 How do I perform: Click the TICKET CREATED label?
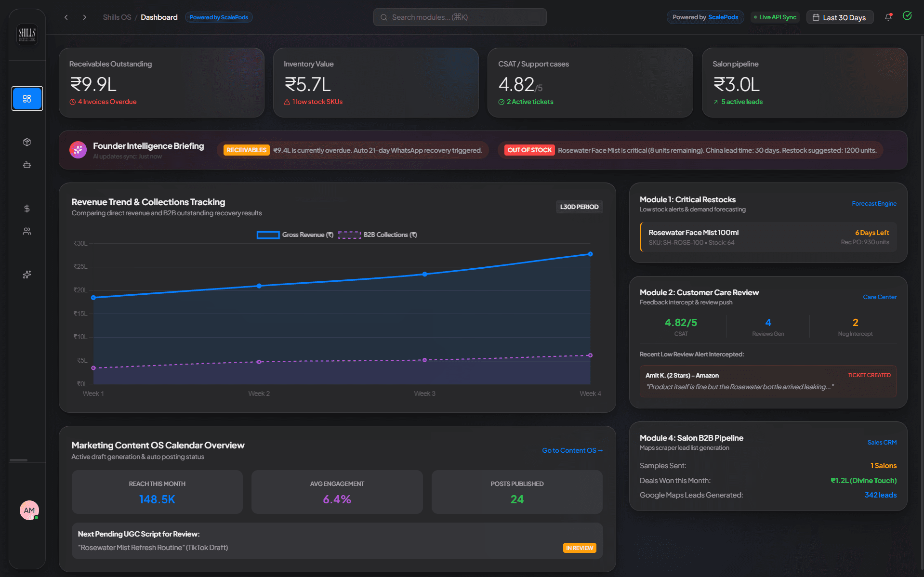tap(869, 376)
